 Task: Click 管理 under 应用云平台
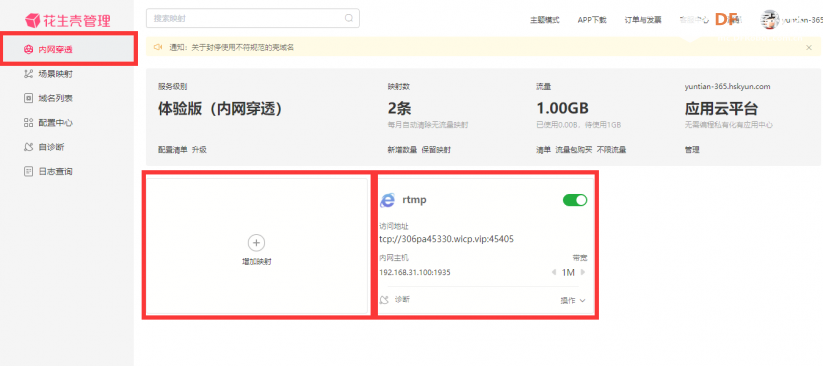(x=692, y=150)
